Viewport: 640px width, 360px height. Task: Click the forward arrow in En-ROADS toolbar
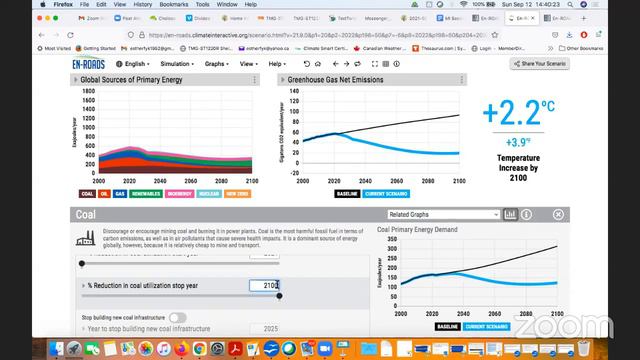pos(346,64)
